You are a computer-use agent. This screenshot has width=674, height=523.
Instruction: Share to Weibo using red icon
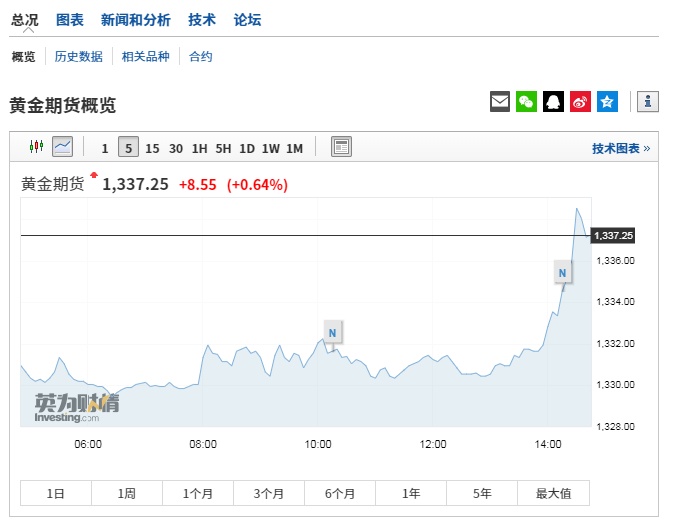[581, 101]
